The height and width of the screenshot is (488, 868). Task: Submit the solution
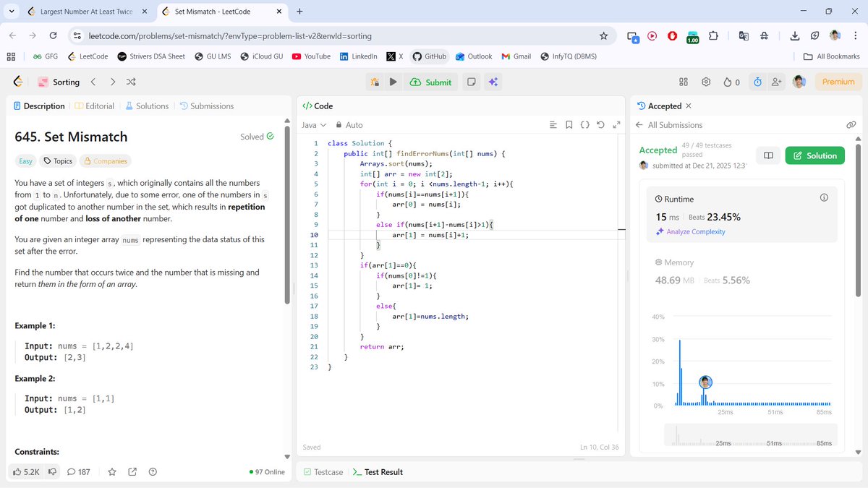click(x=430, y=82)
